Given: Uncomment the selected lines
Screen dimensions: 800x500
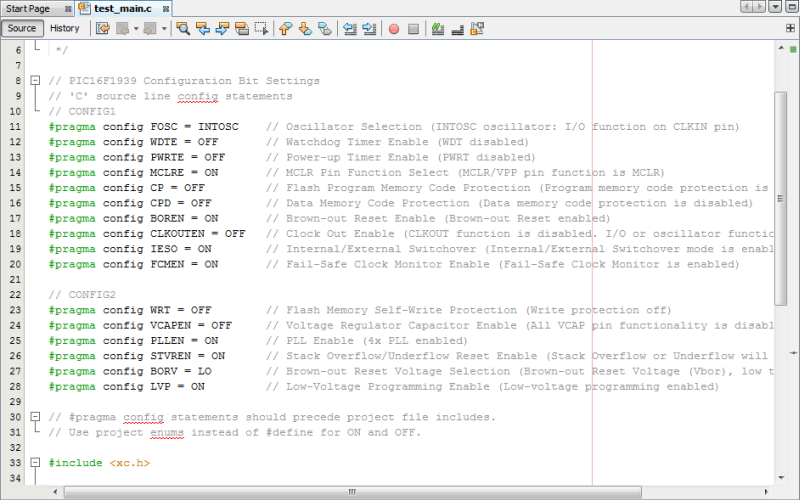Looking at the screenshot, I should click(458, 29).
